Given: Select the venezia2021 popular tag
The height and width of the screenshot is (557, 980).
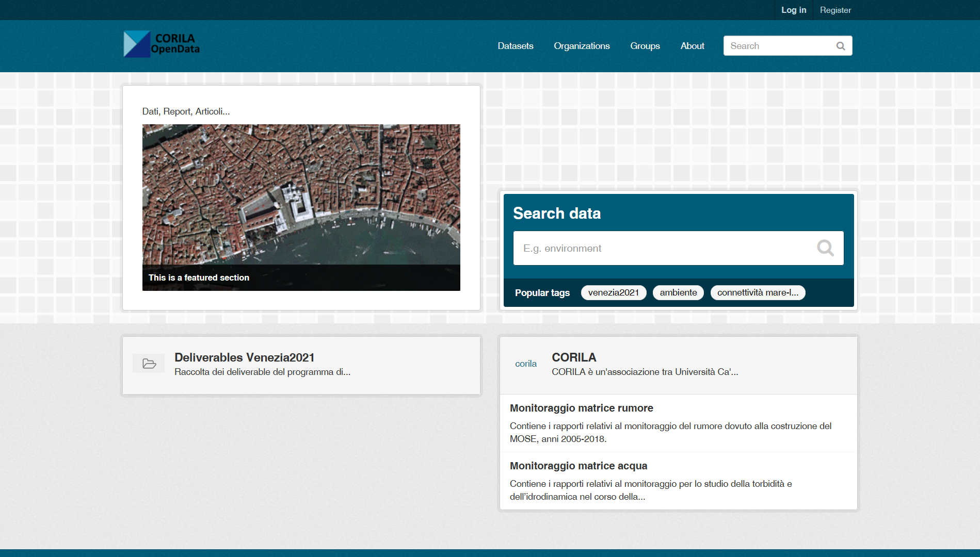Looking at the screenshot, I should pyautogui.click(x=613, y=292).
